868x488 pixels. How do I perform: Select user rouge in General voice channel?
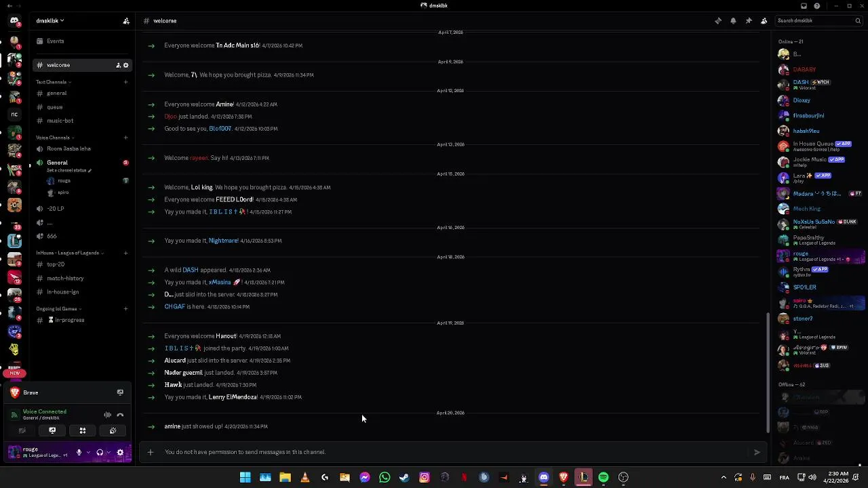coord(64,181)
